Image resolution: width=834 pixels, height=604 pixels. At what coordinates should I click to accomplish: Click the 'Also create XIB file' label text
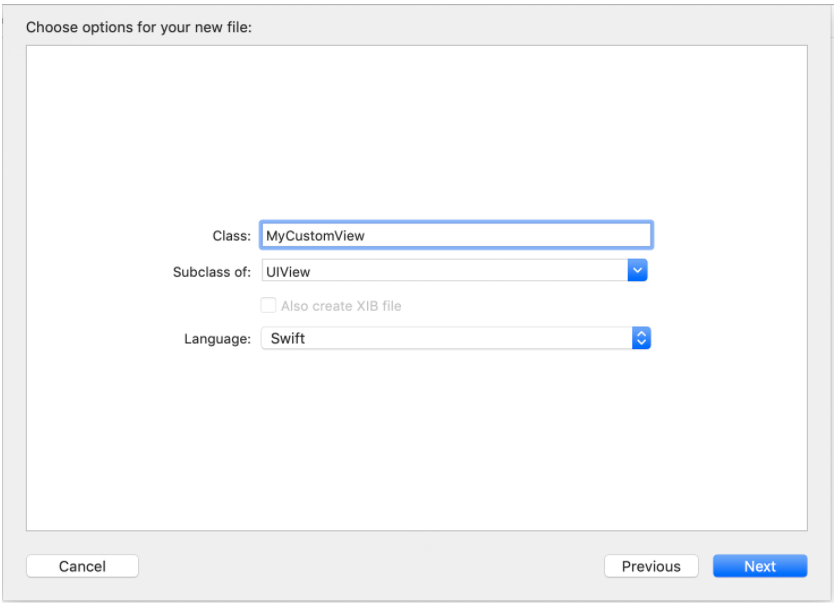pos(341,306)
